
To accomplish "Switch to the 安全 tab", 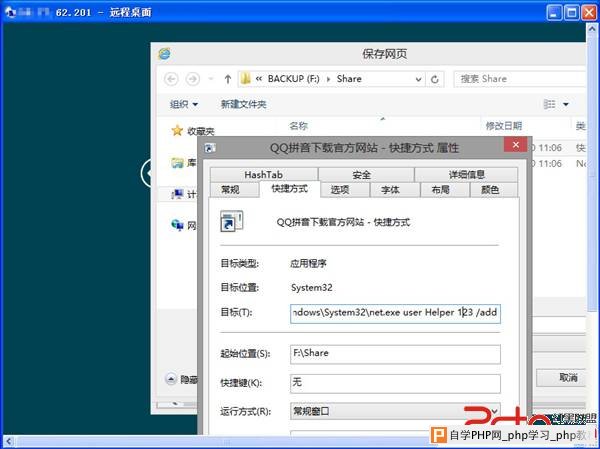I will click(362, 175).
